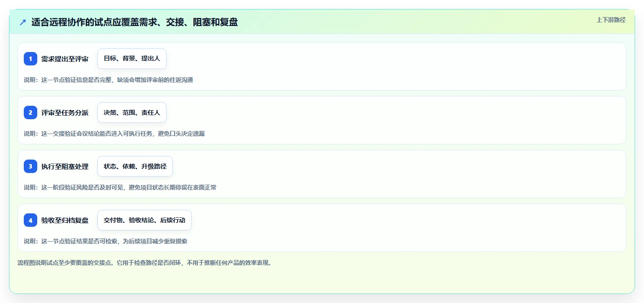Click the footer caption starting 流程图说明试点
The height and width of the screenshot is (303, 644).
[x=145, y=263]
